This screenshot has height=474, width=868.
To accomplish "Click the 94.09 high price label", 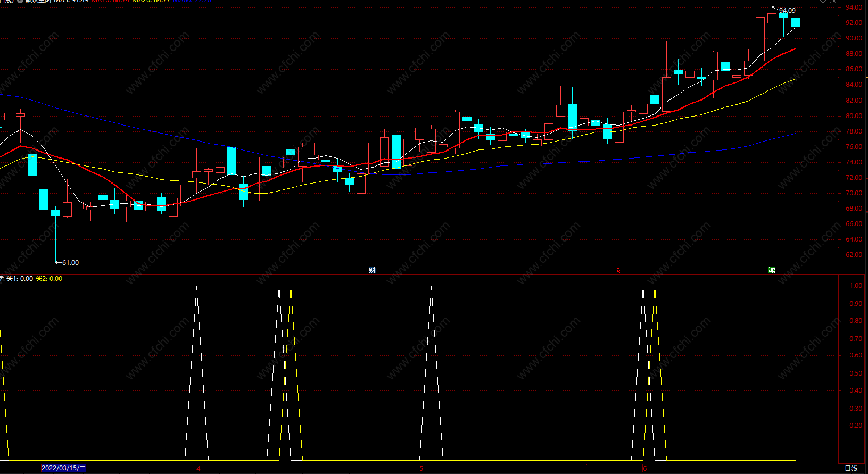I will point(787,10).
